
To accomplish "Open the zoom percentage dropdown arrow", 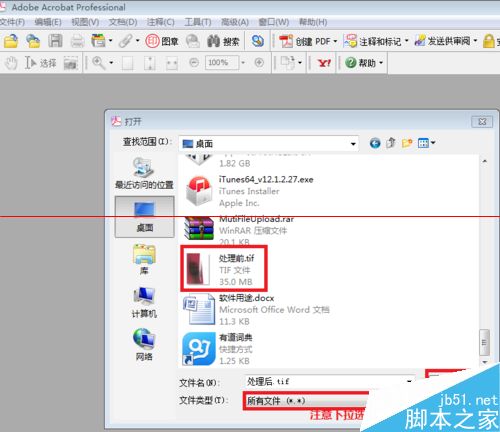I will (x=243, y=62).
